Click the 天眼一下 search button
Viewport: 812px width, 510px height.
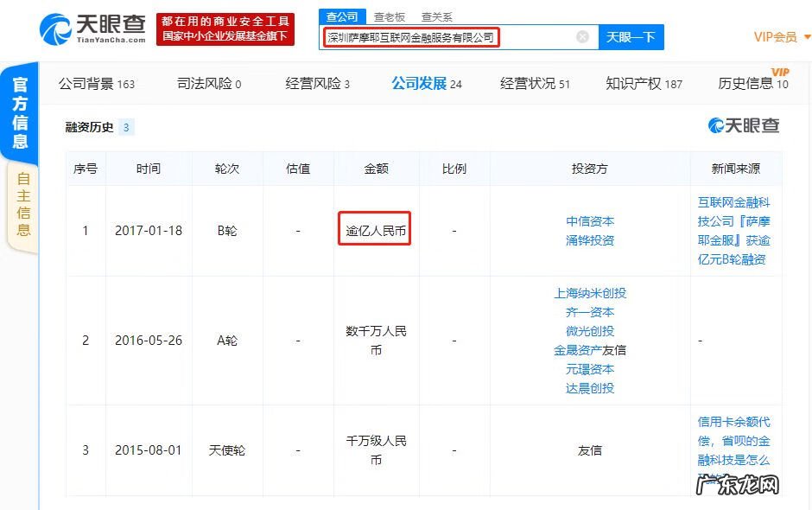[631, 37]
